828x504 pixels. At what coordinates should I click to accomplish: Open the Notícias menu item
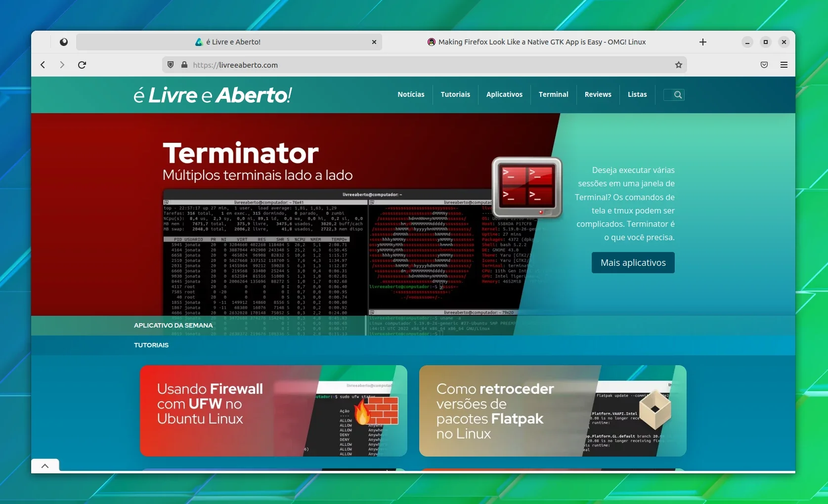point(411,94)
